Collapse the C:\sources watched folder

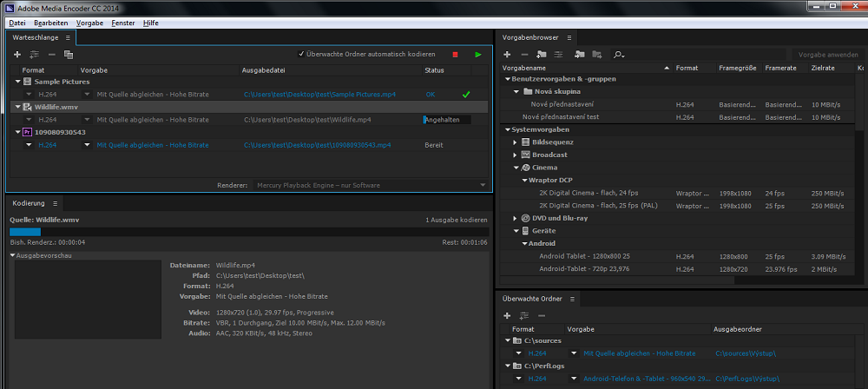[x=508, y=340]
